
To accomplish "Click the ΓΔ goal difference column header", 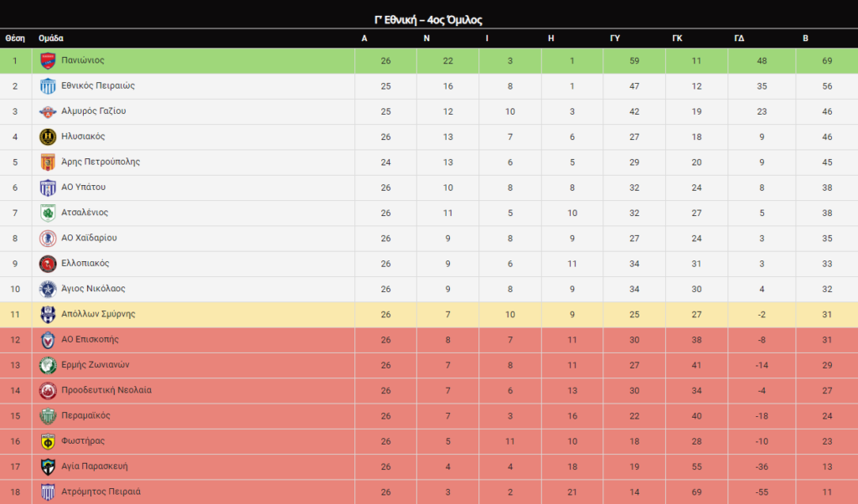I will tap(739, 39).
